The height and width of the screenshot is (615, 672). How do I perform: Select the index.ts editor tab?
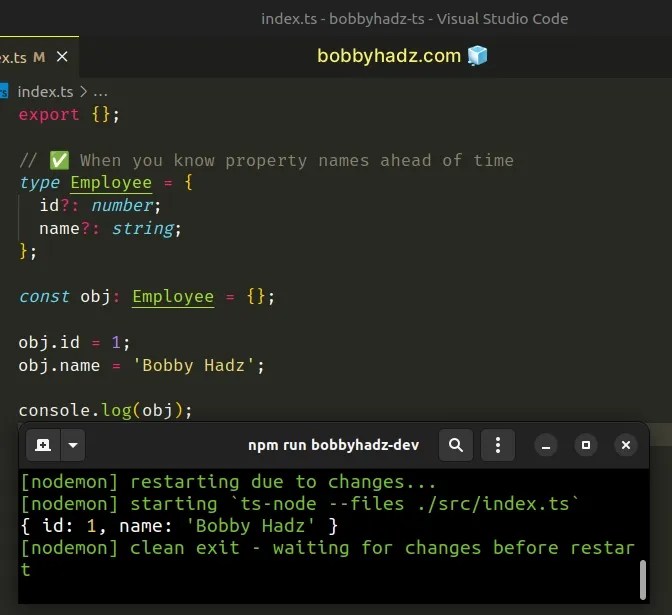pos(39,57)
